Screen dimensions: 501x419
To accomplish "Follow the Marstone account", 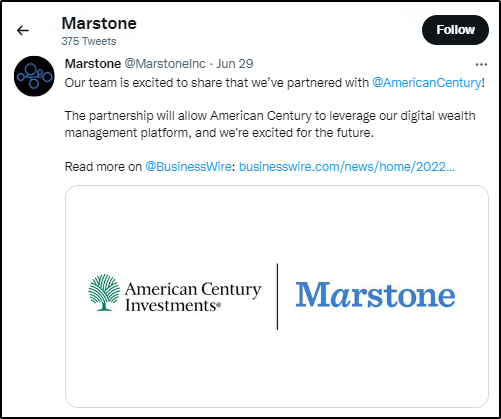I will (455, 30).
